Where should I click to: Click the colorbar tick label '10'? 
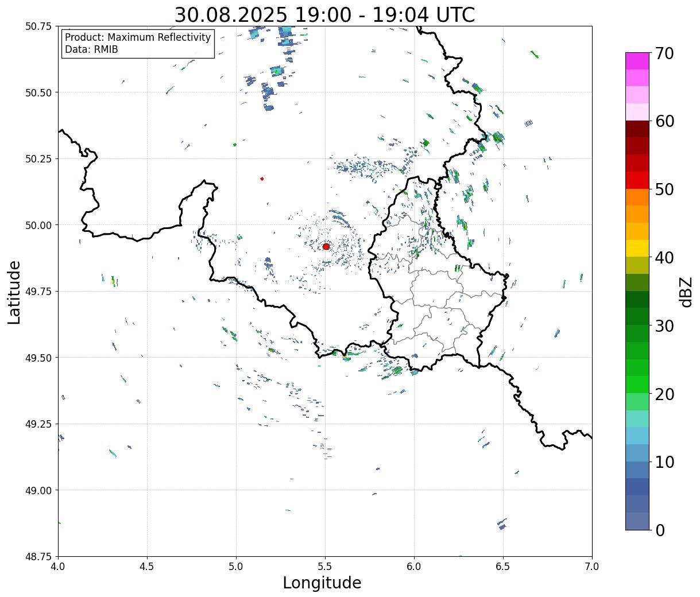pos(664,462)
